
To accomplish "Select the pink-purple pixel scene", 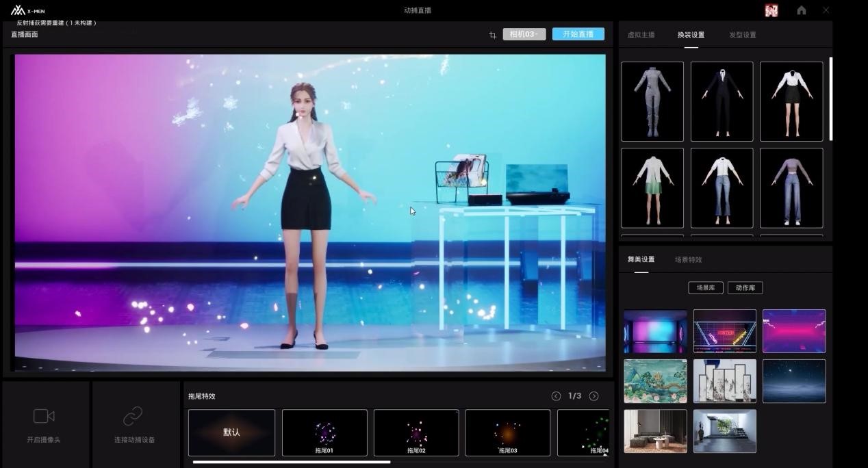I will click(x=794, y=331).
